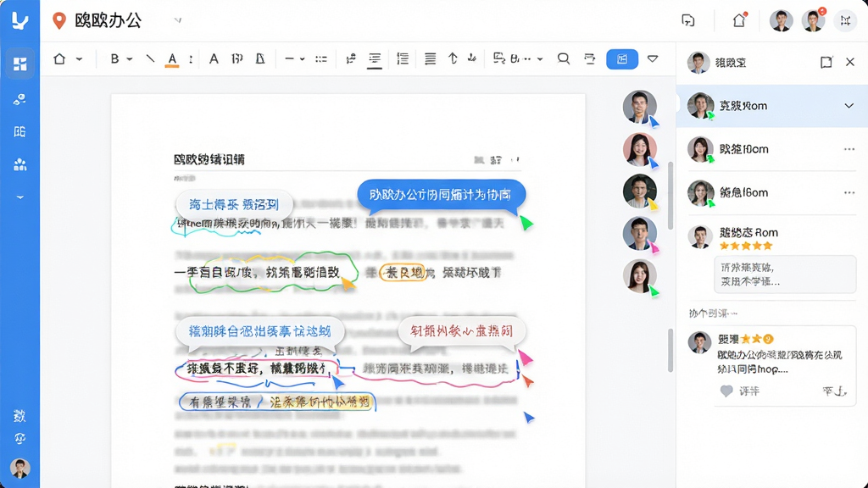Pop out the right panel with the square icon
Screen dimensions: 868x488
(826, 62)
